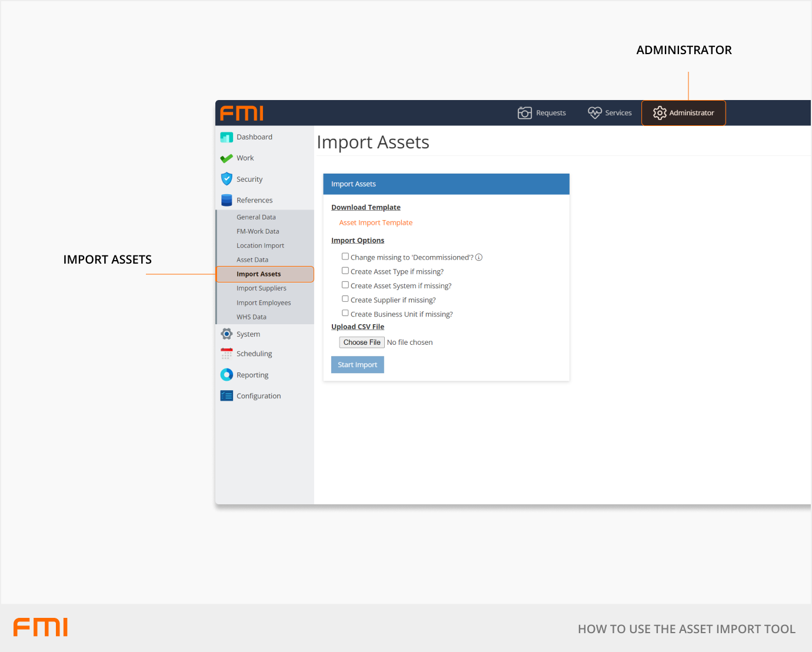812x652 pixels.
Task: Enable 'Change missing to Decommissioned' checkbox
Action: (345, 257)
